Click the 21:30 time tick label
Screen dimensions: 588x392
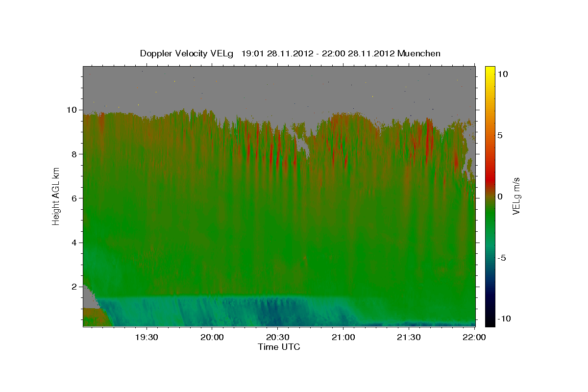point(408,337)
